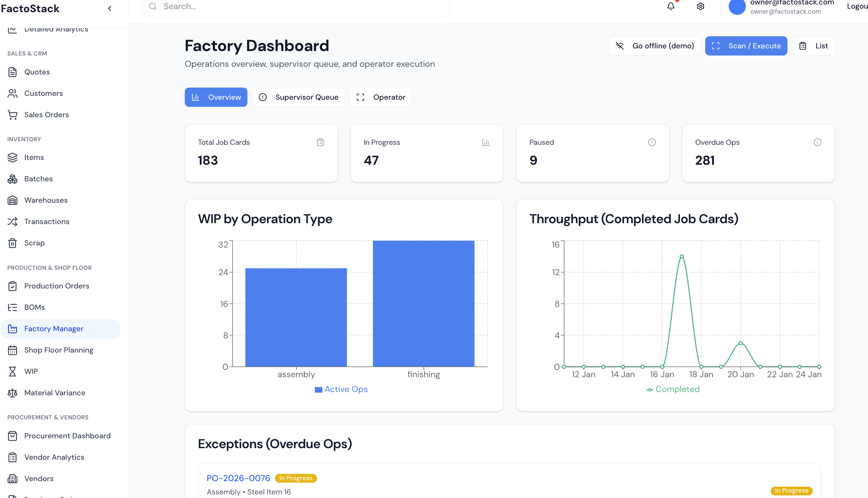Open settings via gear icon
Screen dimensions: 868x498
pos(700,7)
